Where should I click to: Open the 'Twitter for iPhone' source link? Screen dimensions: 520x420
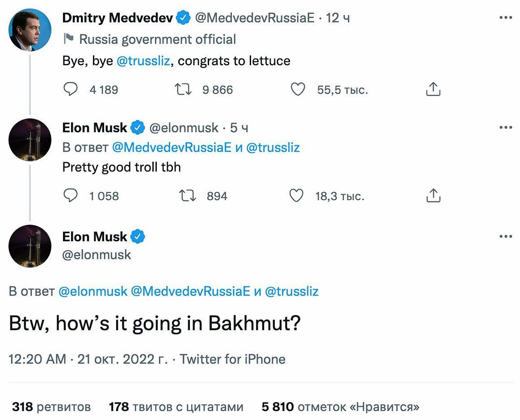coord(232,359)
